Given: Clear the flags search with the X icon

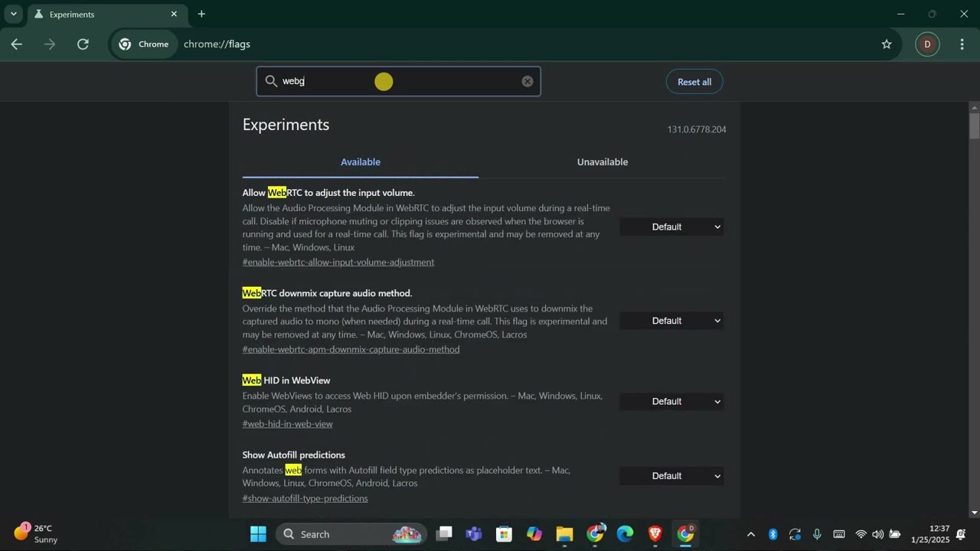Looking at the screenshot, I should 528,81.
